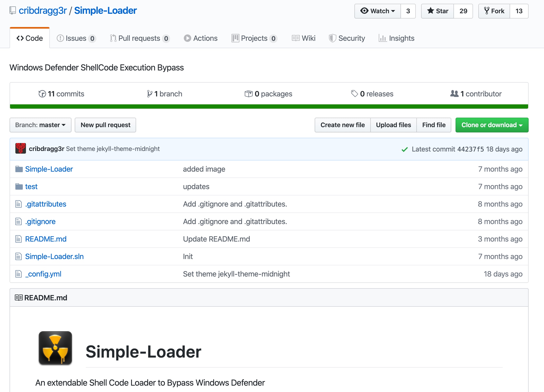Open the Pull requests tab
This screenshot has height=392, width=544.
coord(140,38)
